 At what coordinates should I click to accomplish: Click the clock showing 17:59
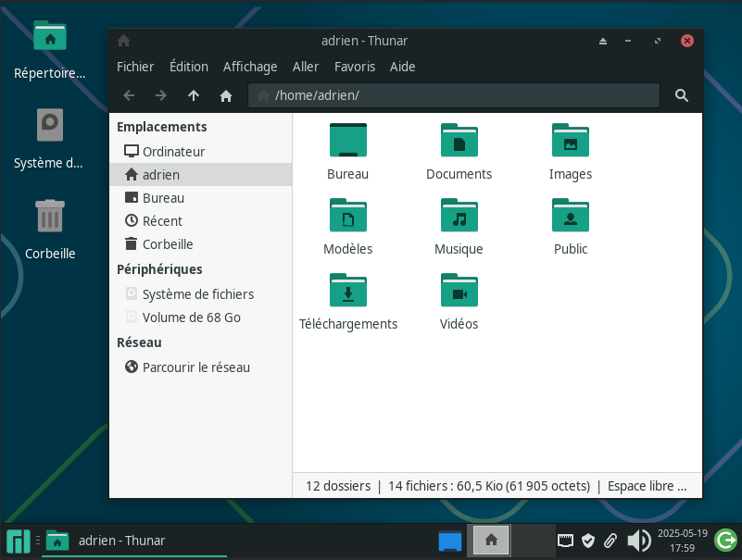tap(683, 541)
